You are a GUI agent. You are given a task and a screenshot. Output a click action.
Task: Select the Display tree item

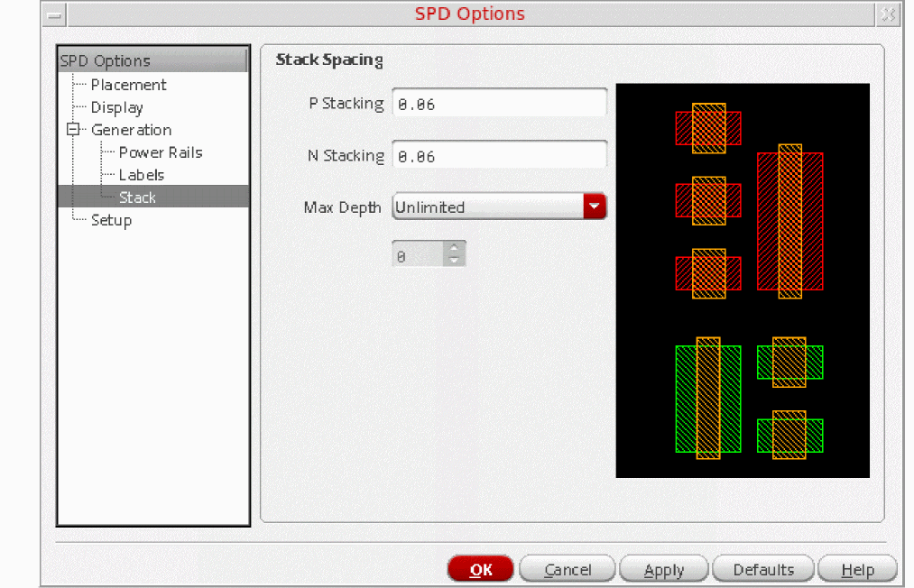pos(116,108)
